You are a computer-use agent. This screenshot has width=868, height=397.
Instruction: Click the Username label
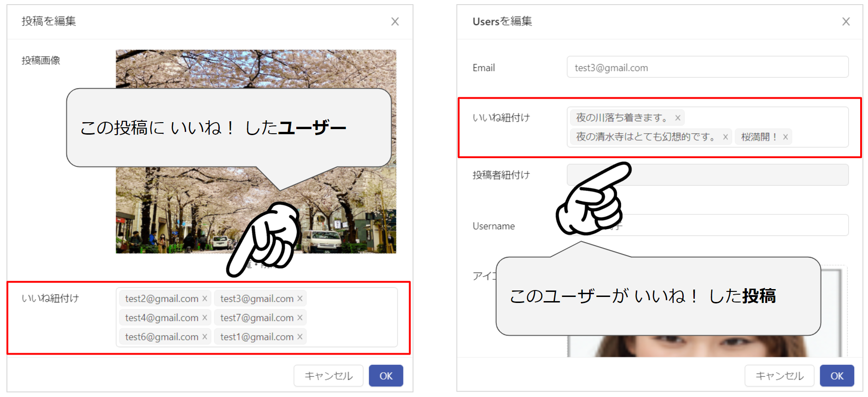[494, 226]
